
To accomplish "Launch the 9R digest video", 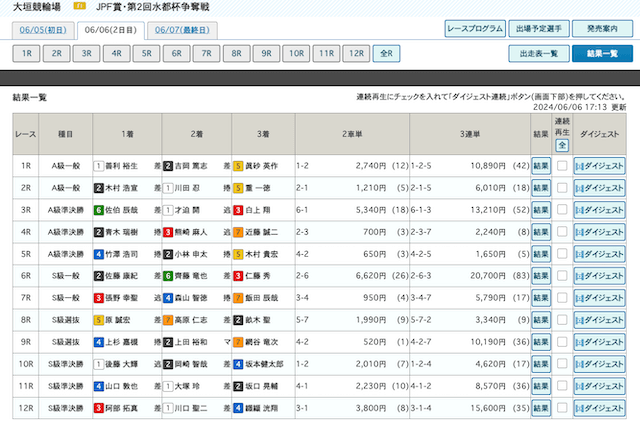I will (599, 342).
